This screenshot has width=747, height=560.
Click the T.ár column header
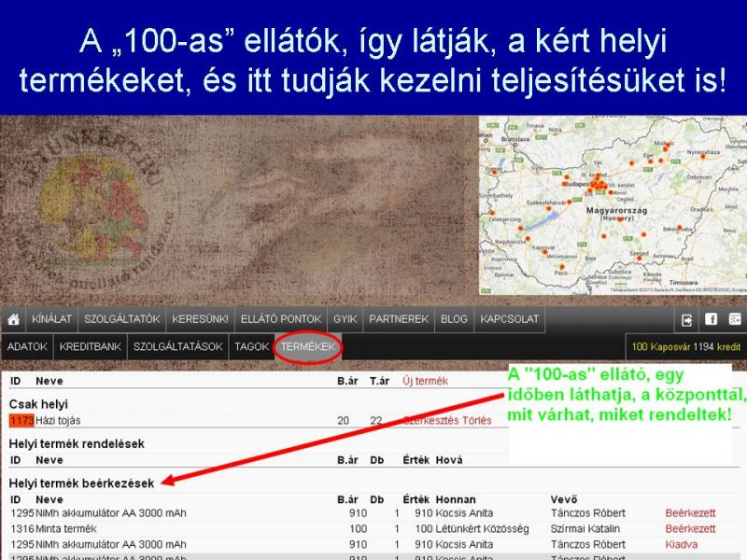[x=379, y=381]
